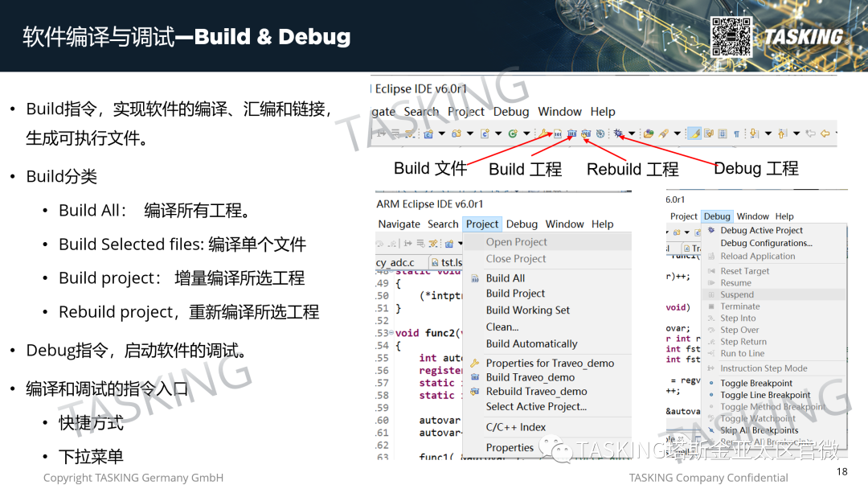Click the new C file toolbar icon
This screenshot has height=489, width=868.
pyautogui.click(x=485, y=134)
